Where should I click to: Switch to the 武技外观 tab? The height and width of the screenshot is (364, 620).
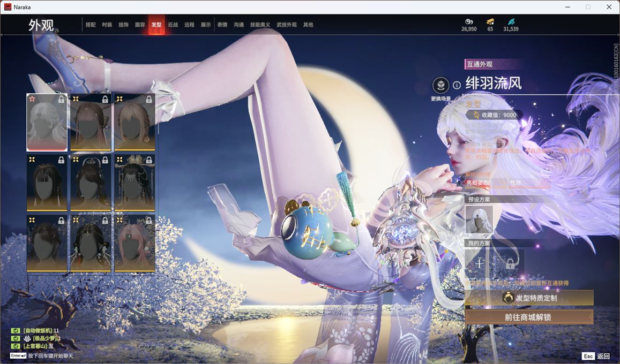(x=287, y=25)
